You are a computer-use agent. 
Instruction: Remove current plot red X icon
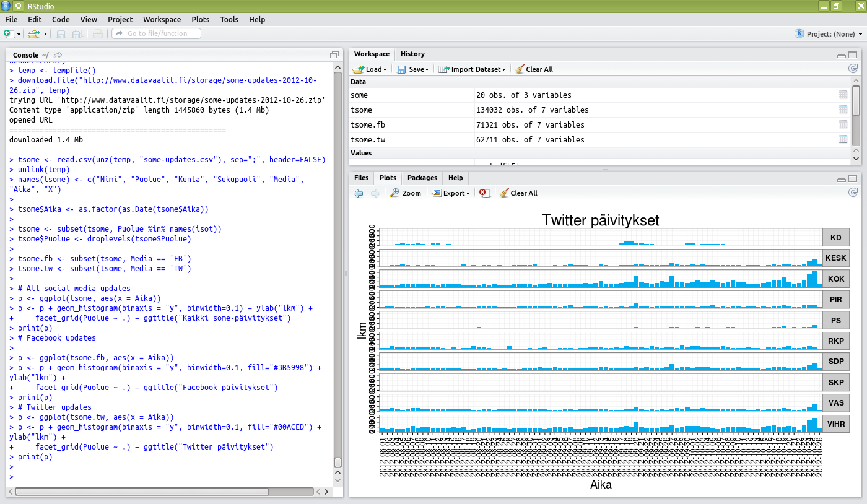[483, 193]
